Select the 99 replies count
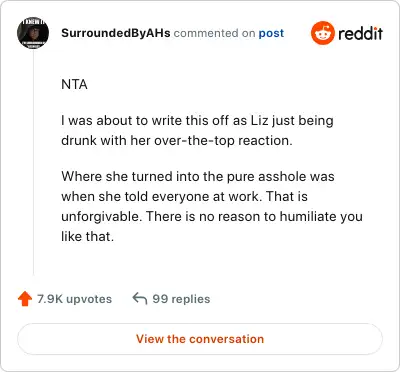The width and height of the screenshot is (400, 372). (x=181, y=299)
